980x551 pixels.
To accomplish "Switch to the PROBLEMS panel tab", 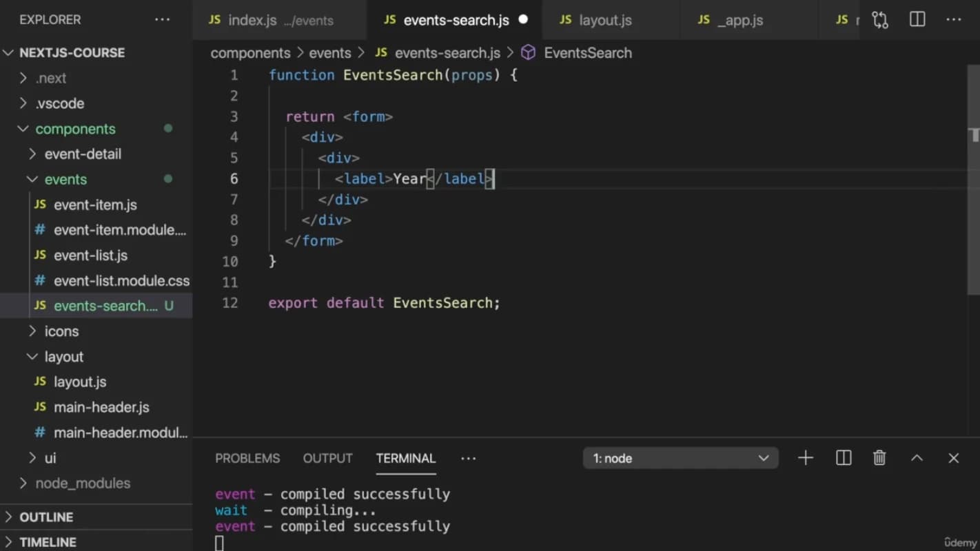I will (x=247, y=458).
